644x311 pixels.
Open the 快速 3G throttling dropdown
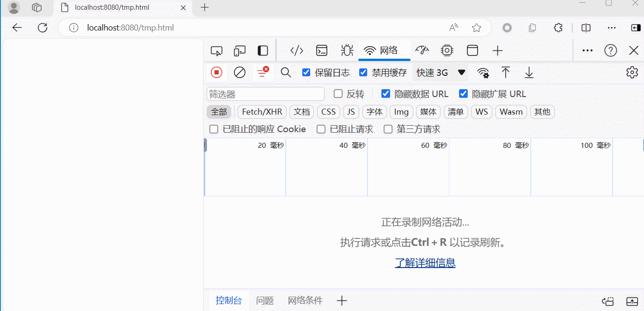coord(439,72)
